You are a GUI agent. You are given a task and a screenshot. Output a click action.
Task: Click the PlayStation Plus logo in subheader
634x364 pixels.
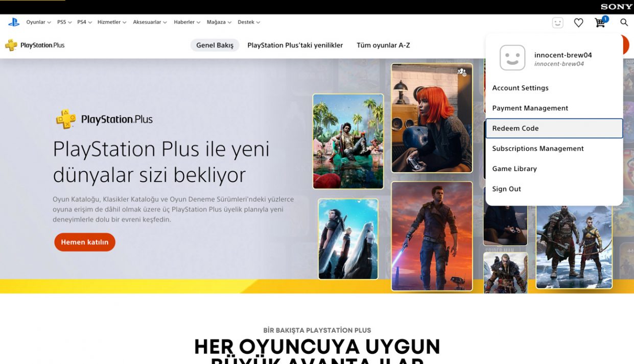[x=35, y=45]
